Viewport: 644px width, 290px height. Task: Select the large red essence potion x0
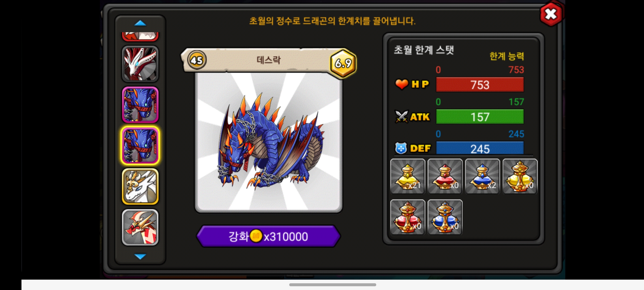point(408,217)
